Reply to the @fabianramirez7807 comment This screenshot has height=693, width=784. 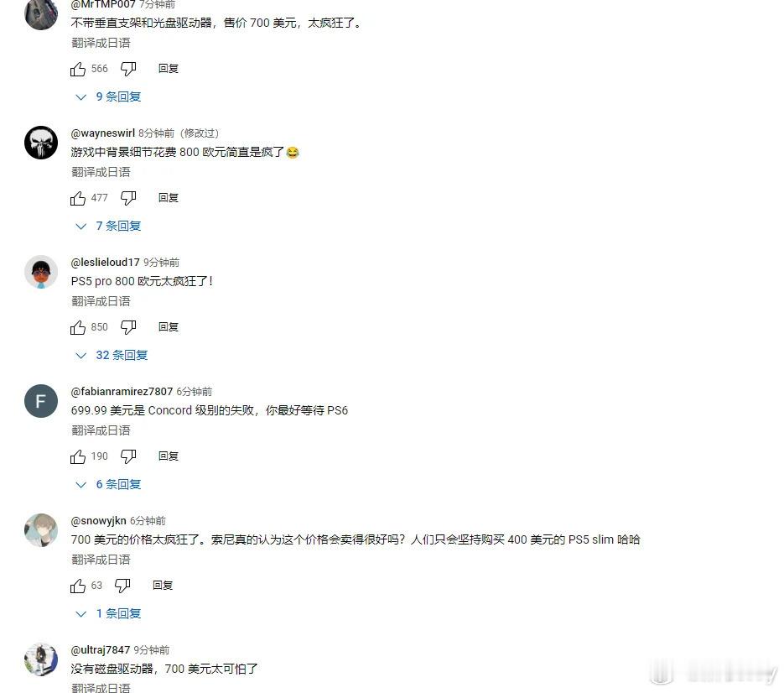point(169,456)
